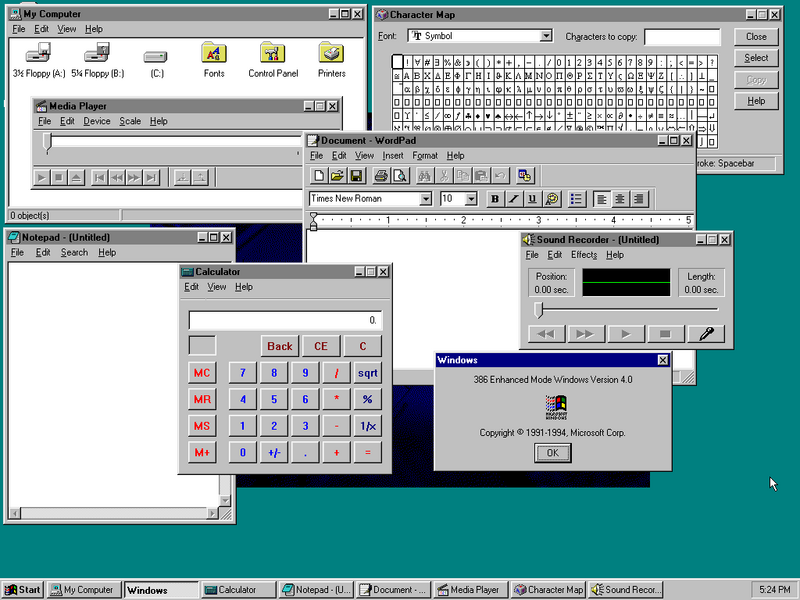Click the Back button on Calculator
800x600 pixels.
coord(280,346)
